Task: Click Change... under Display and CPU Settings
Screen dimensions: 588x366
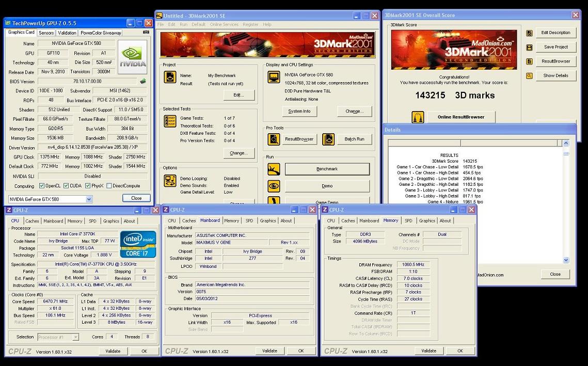Action: 354,112
